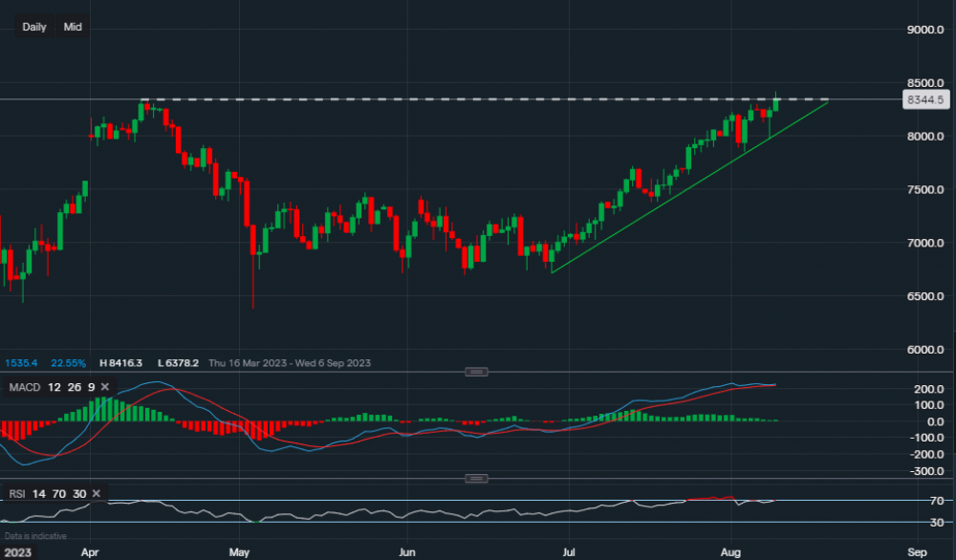Click the divider handle above the RSI panel

coord(477,478)
